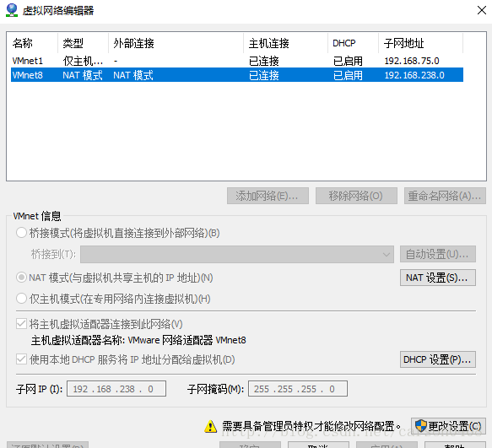Click subnet address 192.168.75.0 cell
Image resolution: width=492 pixels, height=448 pixels.
(x=412, y=61)
